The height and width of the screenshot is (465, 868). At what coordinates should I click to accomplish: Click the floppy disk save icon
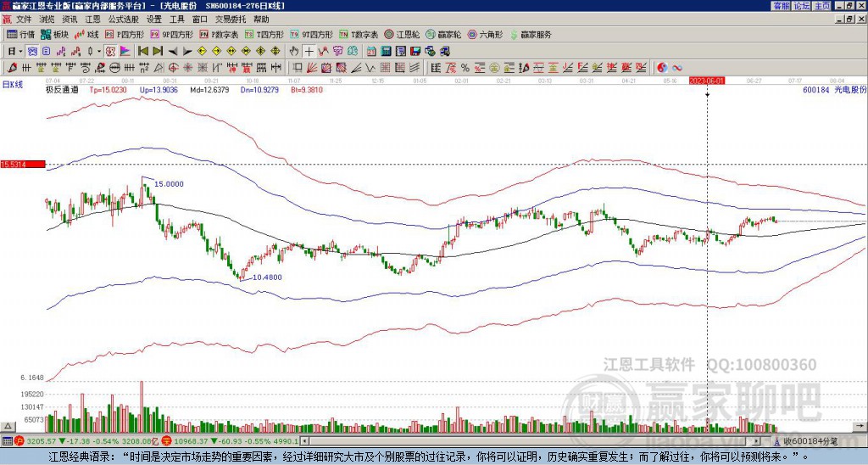(415, 51)
